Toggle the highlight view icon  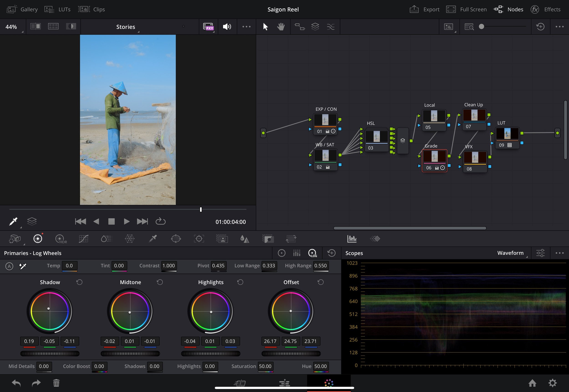[71, 26]
